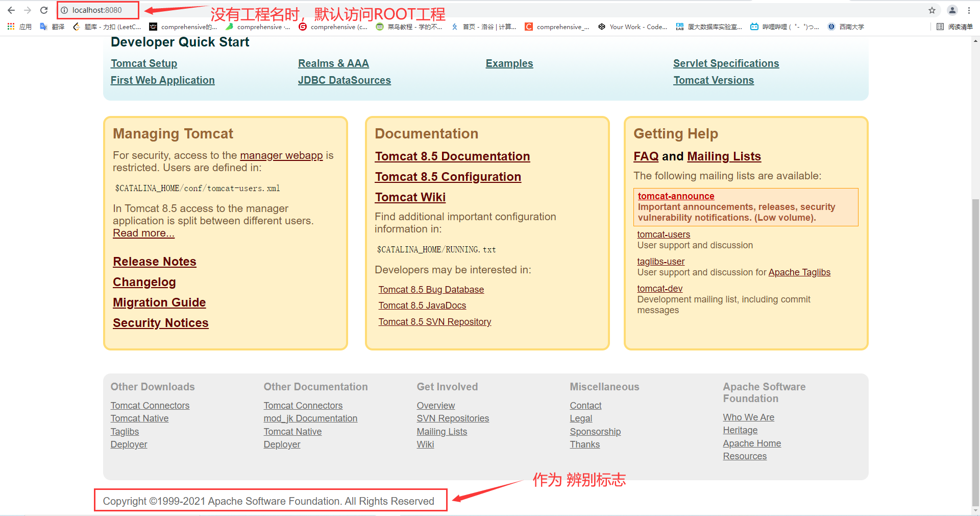Open the Legal link under Miscellaneous
The width and height of the screenshot is (980, 516).
coord(581,418)
